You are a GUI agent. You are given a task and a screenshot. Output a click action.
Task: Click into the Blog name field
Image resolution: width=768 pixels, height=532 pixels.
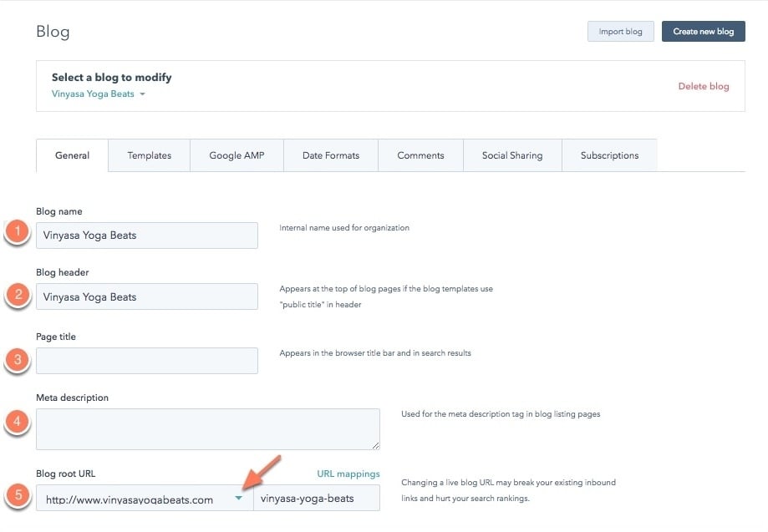[x=147, y=236]
